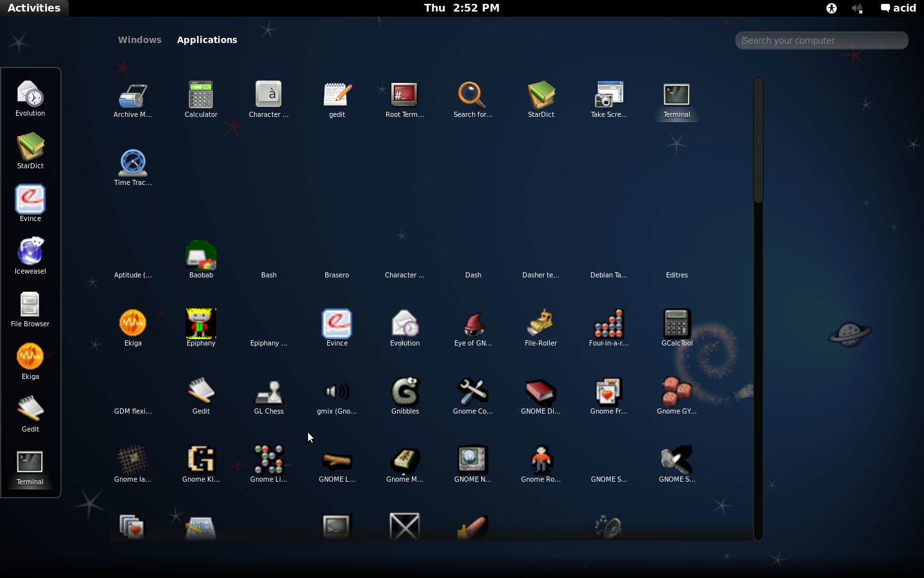Open the Debian Ta... entry

609,275
